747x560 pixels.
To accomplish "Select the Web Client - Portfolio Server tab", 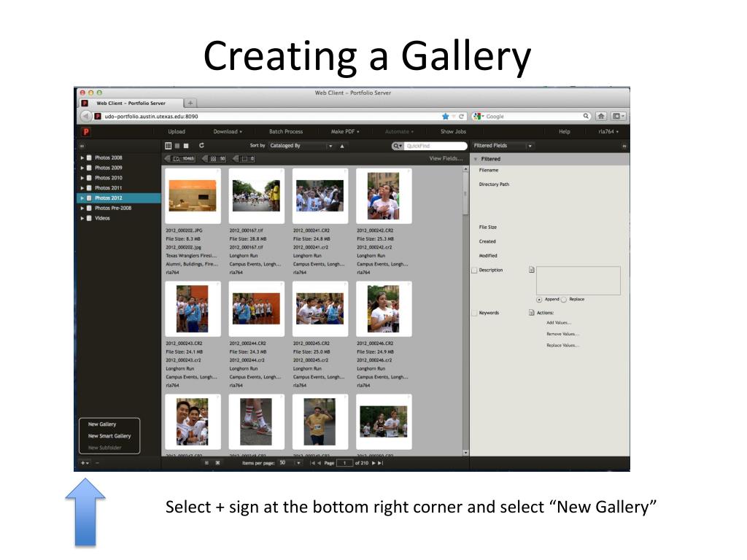I will pos(131,103).
